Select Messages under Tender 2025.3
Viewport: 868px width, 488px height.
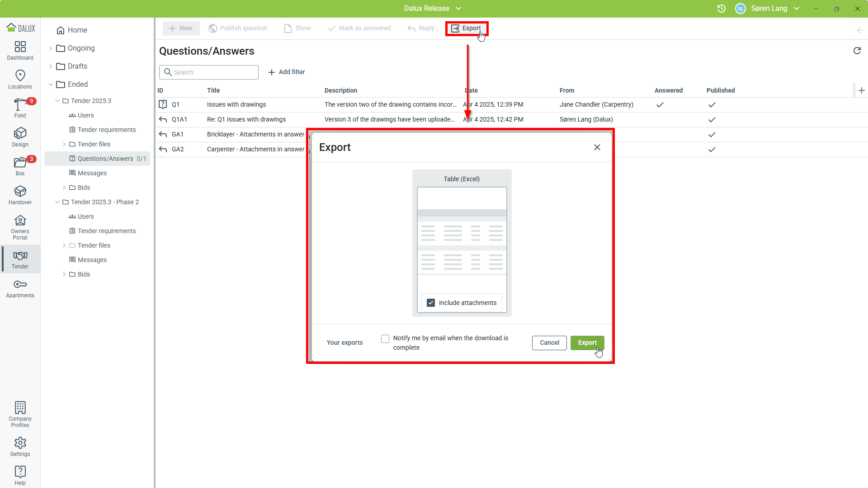pos(92,173)
